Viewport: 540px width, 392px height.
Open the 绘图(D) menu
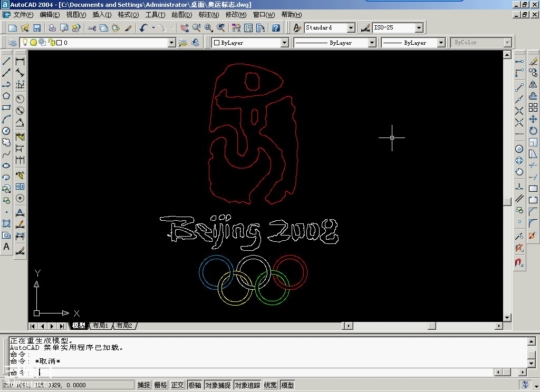pos(181,14)
